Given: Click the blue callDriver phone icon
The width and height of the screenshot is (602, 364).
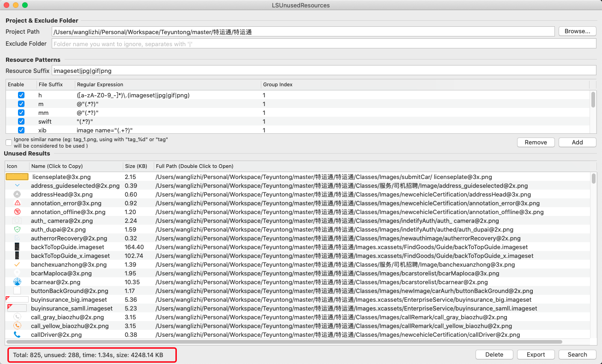Looking at the screenshot, I should click(x=17, y=334).
